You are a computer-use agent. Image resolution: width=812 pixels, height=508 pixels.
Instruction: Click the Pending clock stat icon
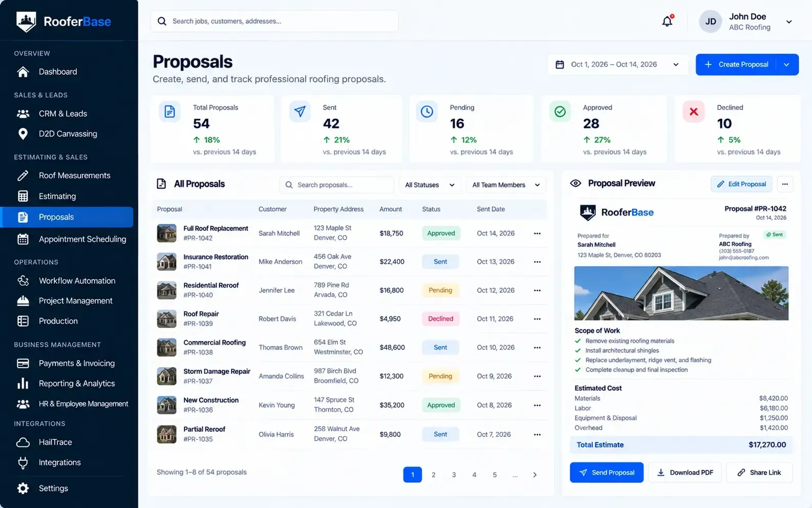(x=427, y=112)
